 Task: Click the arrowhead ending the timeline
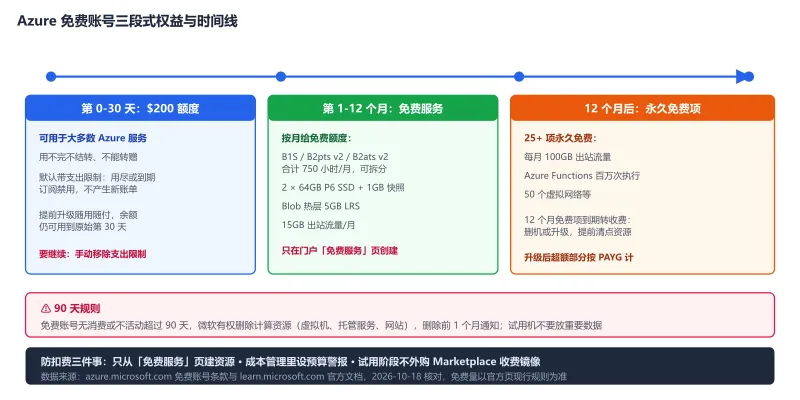pyautogui.click(x=742, y=77)
